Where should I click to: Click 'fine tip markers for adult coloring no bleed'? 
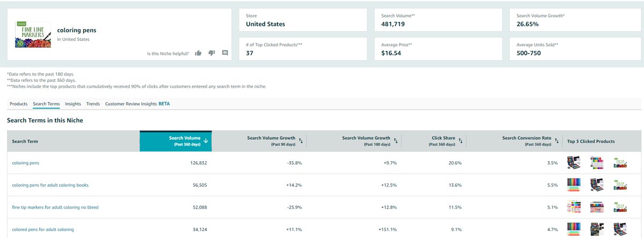click(x=55, y=207)
